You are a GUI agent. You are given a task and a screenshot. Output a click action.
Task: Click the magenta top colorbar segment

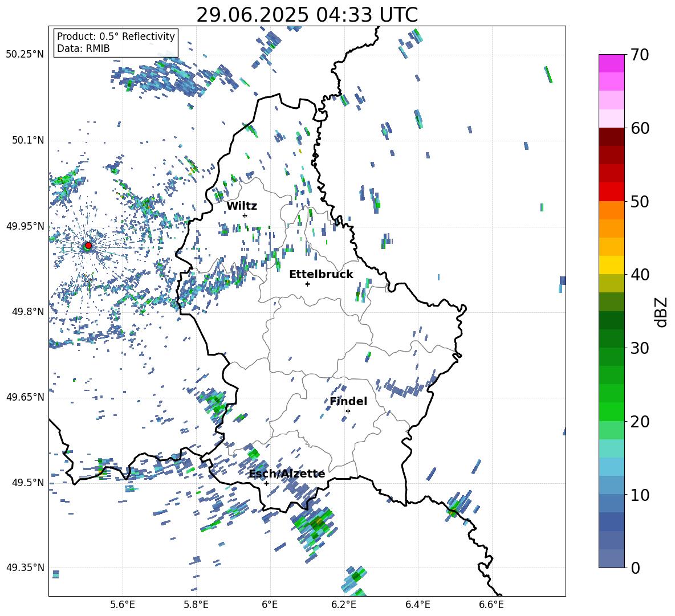[x=611, y=63]
